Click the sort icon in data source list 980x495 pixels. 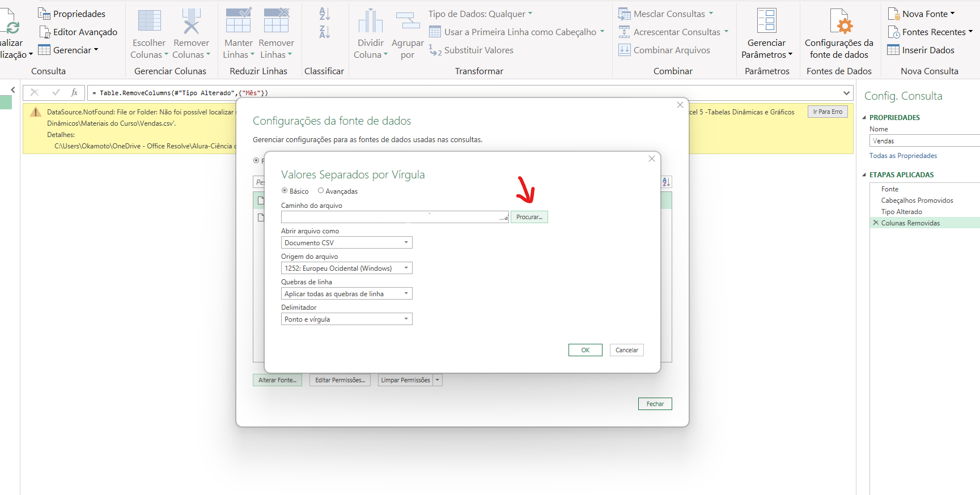667,182
